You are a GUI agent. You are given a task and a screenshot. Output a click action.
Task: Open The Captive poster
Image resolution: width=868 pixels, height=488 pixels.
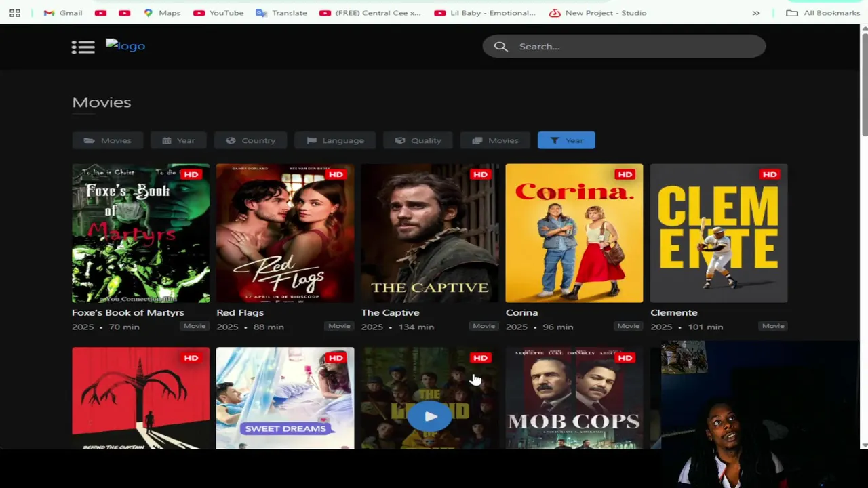[x=430, y=233]
